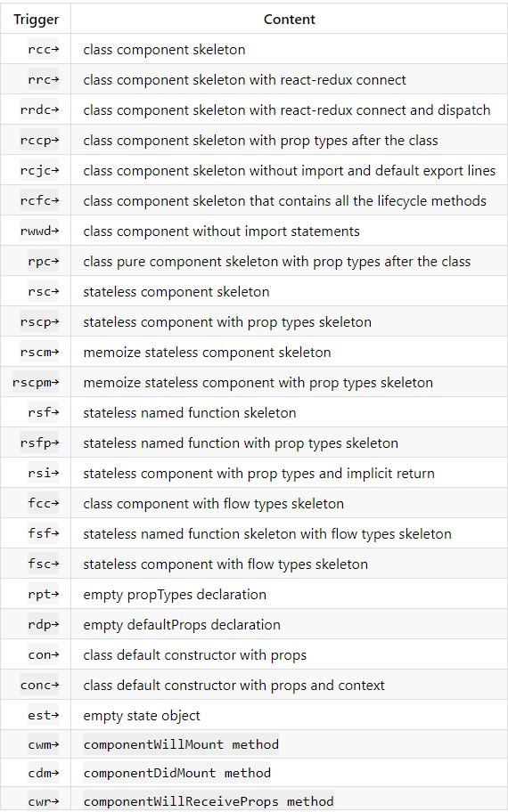
Task: Click the Trigger column header
Action: [36, 20]
